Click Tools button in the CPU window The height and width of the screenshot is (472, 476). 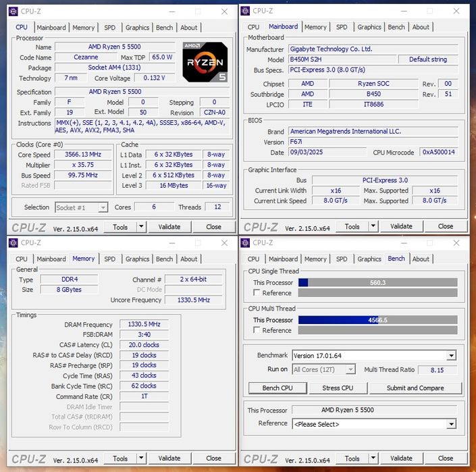[x=120, y=227]
